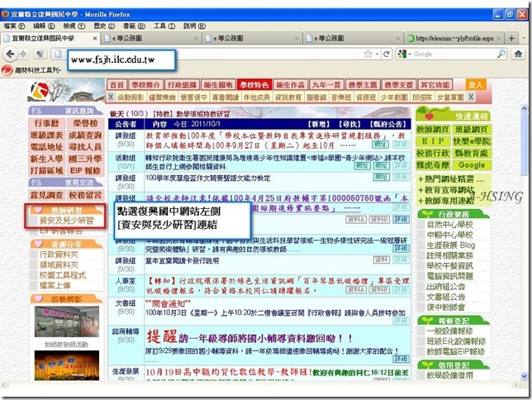Click the orange 登入 button
The height and width of the screenshot is (400, 532).
pyautogui.click(x=475, y=85)
